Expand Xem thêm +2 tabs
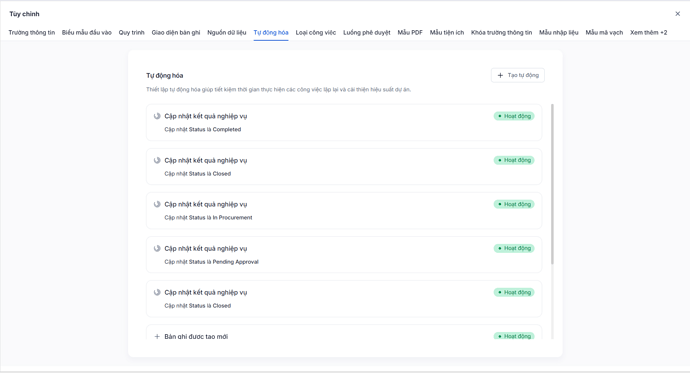The image size is (690, 373). click(649, 33)
